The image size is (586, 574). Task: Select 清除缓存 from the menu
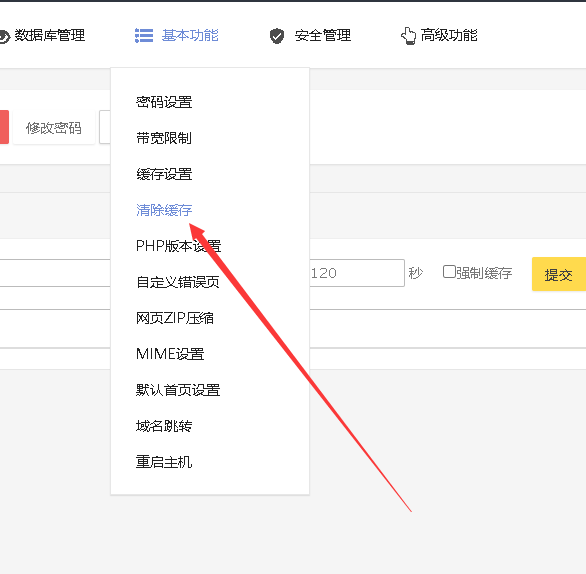coord(164,210)
